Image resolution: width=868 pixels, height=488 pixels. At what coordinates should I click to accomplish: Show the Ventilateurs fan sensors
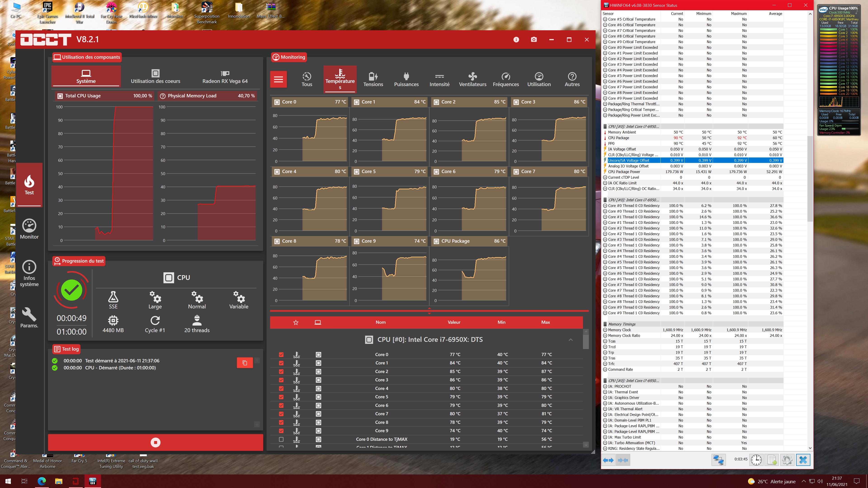pyautogui.click(x=472, y=80)
